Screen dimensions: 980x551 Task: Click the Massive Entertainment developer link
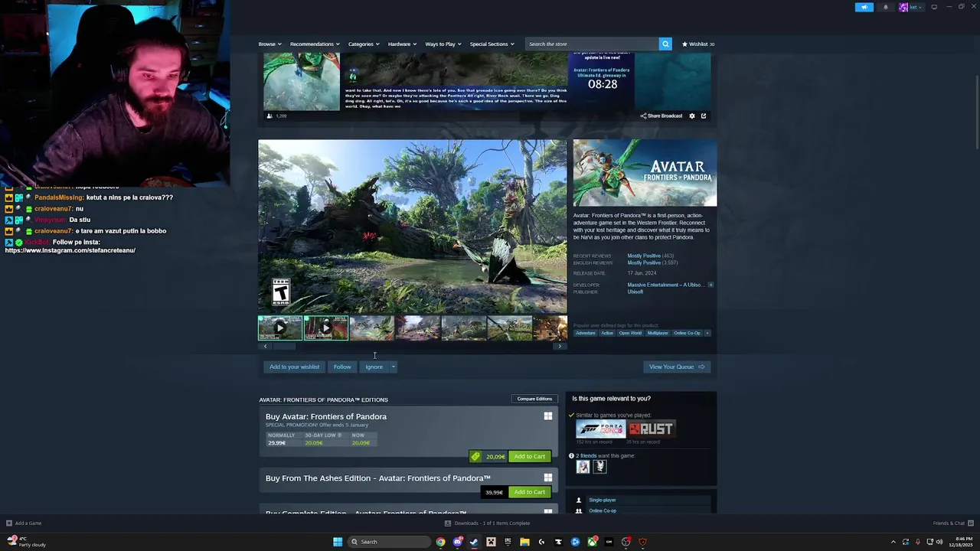(665, 285)
